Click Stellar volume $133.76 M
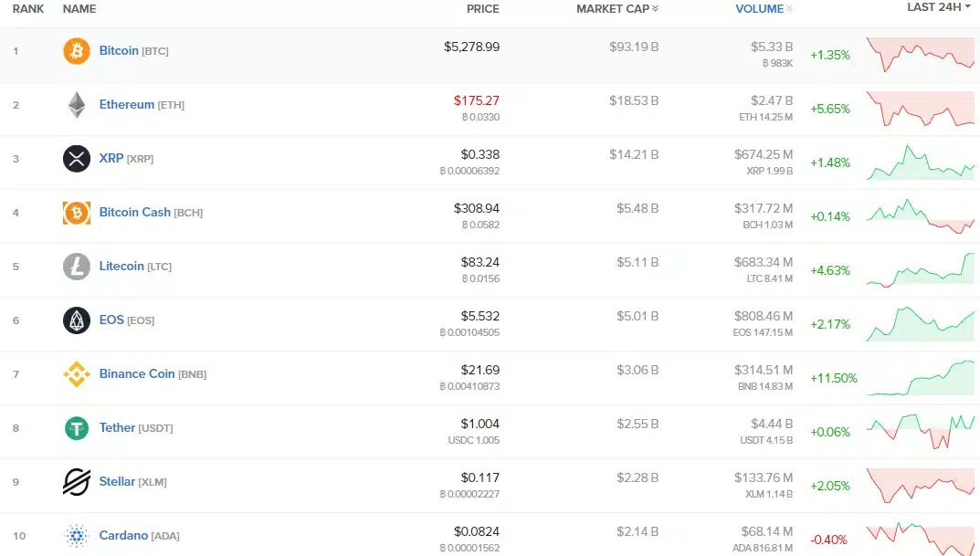The image size is (980, 556). [764, 477]
